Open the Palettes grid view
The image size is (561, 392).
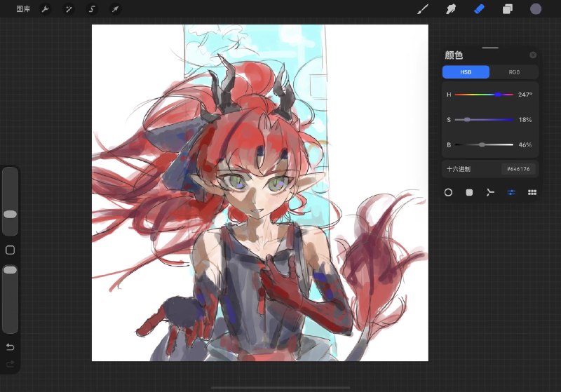(532, 192)
